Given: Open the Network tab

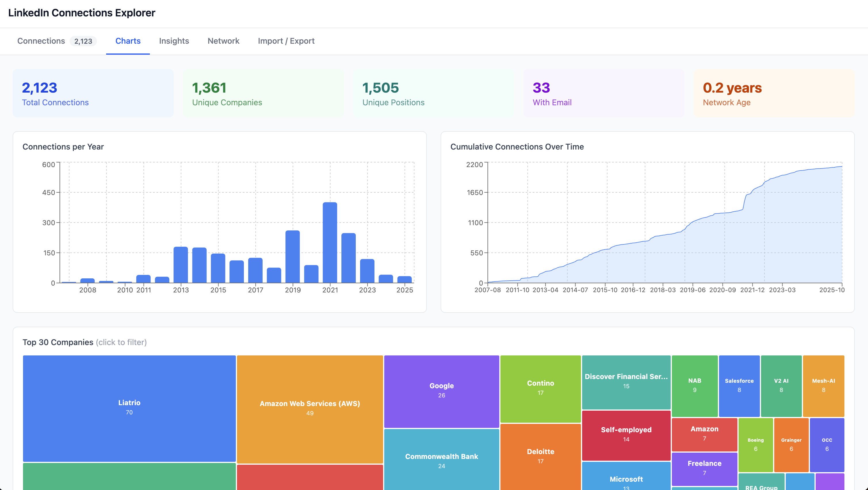Looking at the screenshot, I should [x=223, y=41].
